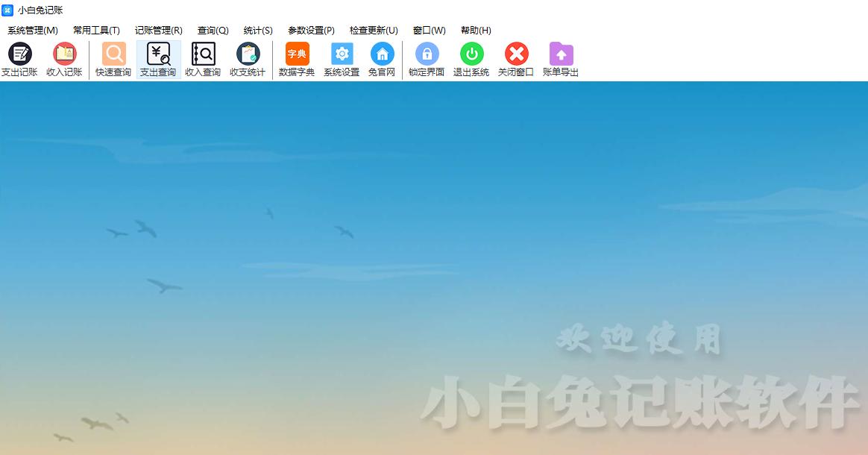Expand the 记账管理(R) menu
This screenshot has width=868, height=455.
[x=158, y=31]
